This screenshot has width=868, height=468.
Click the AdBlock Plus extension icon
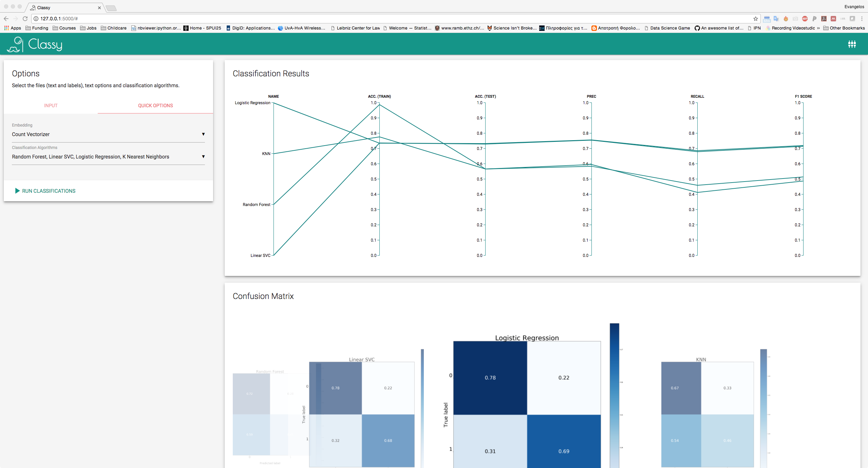(805, 19)
